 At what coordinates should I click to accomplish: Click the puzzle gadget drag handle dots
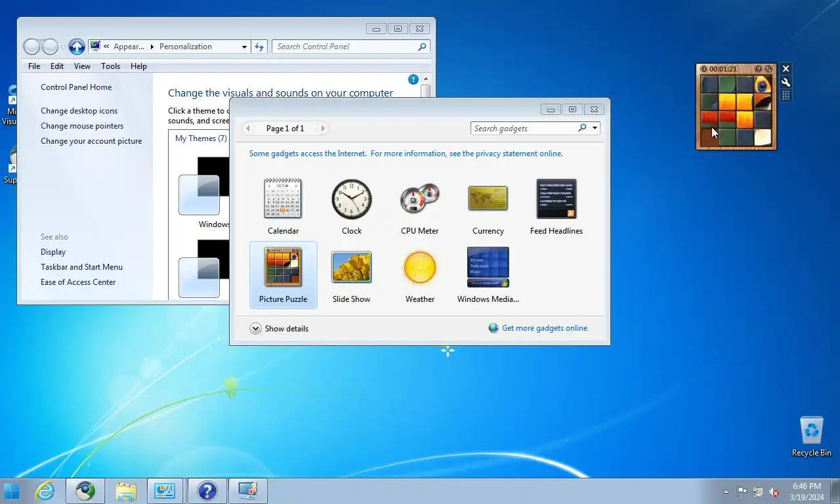point(786,96)
